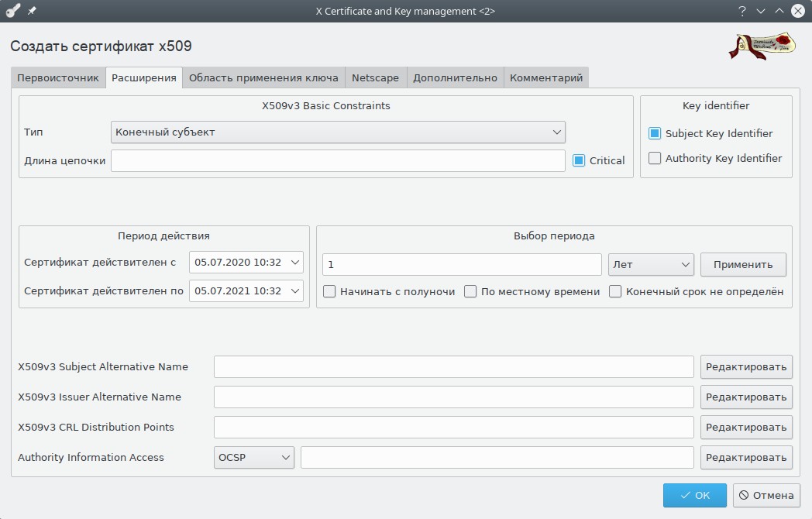Open the Область применения ключа tab
This screenshot has width=812, height=519.
click(263, 77)
